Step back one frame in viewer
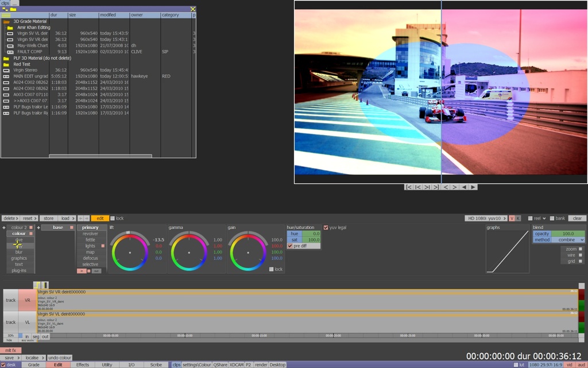The width and height of the screenshot is (588, 368). click(x=446, y=187)
